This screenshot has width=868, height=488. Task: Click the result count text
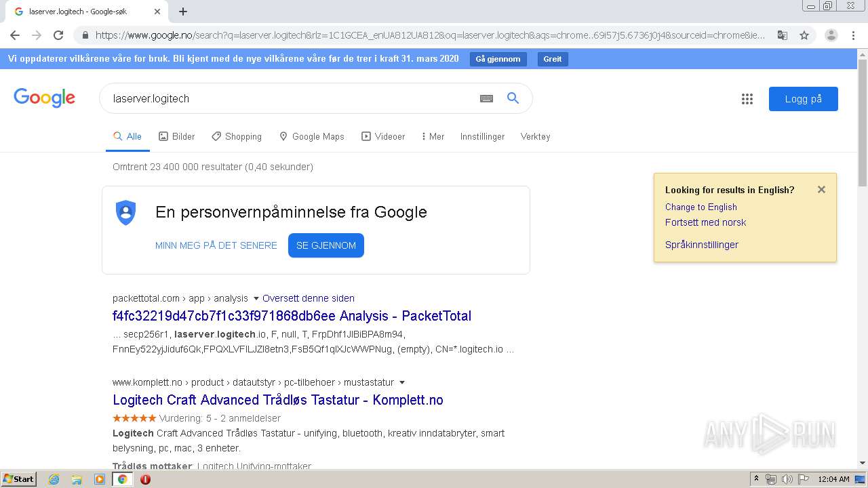click(213, 167)
